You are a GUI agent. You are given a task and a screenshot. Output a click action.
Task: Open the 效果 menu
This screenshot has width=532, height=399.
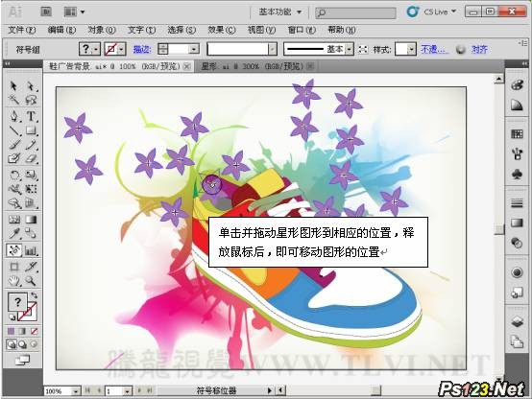pyautogui.click(x=222, y=30)
